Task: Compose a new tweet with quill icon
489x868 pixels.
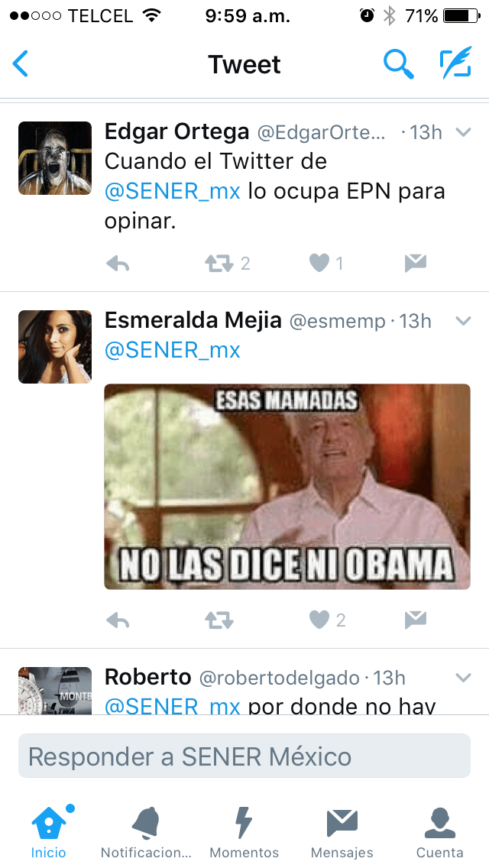Action: tap(455, 64)
